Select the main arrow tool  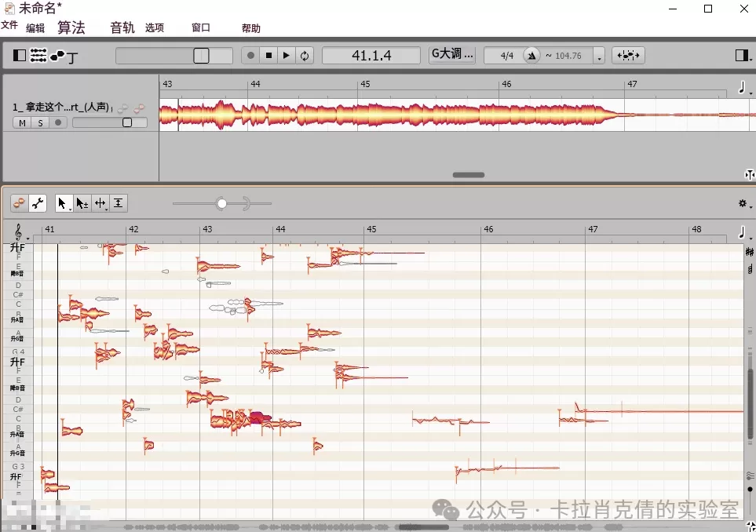(x=62, y=203)
